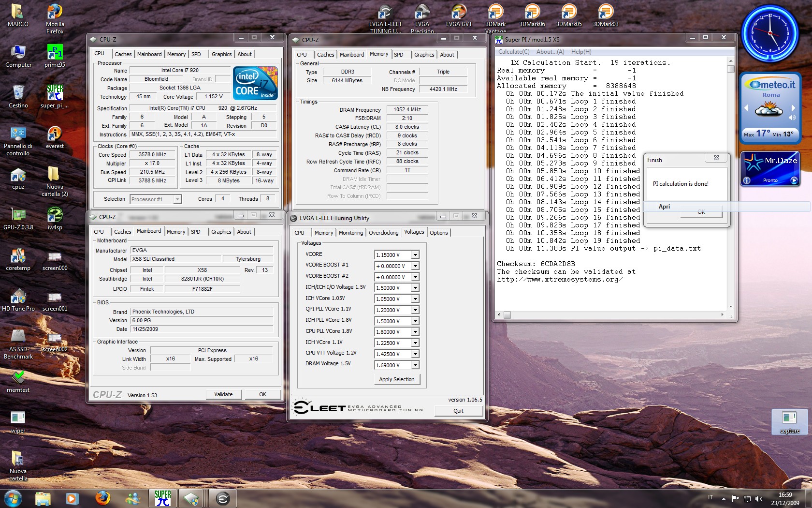Click the date and time in tray
This screenshot has width=812, height=508.
785,499
